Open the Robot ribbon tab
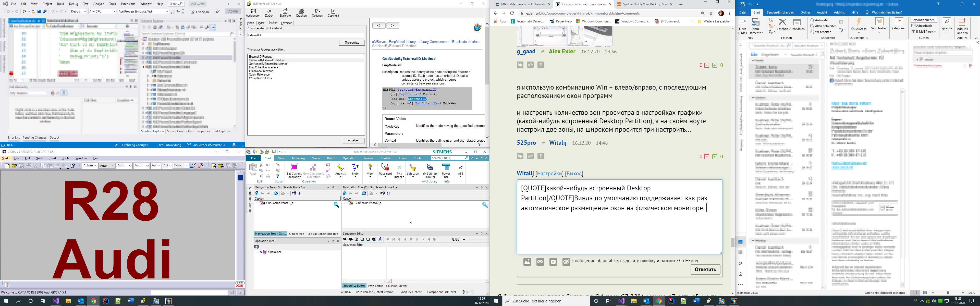Viewport: 980px width, 306px height. [331, 158]
